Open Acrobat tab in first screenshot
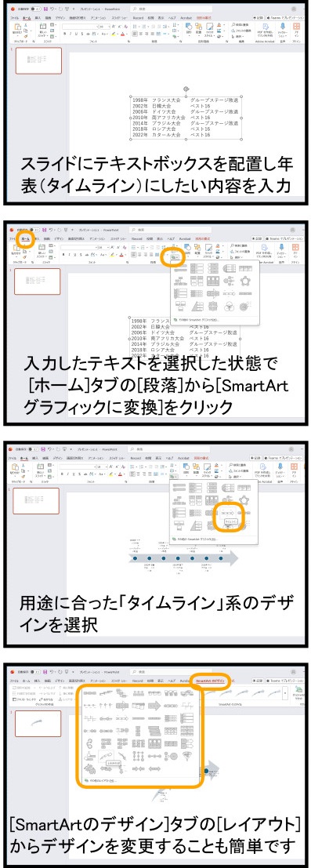311x868 pixels. click(186, 18)
